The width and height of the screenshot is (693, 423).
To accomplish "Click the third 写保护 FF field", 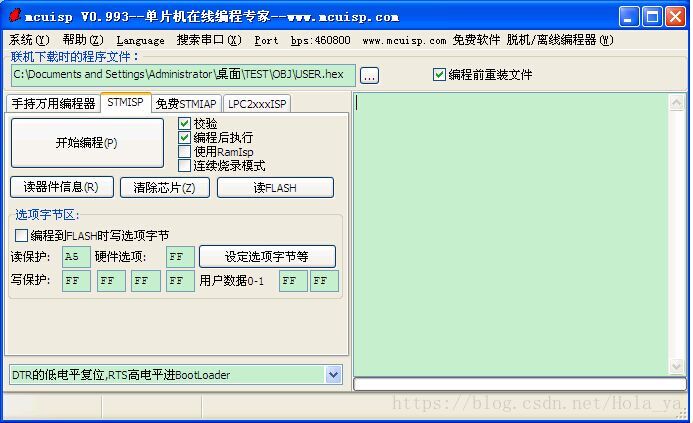I will tap(145, 281).
